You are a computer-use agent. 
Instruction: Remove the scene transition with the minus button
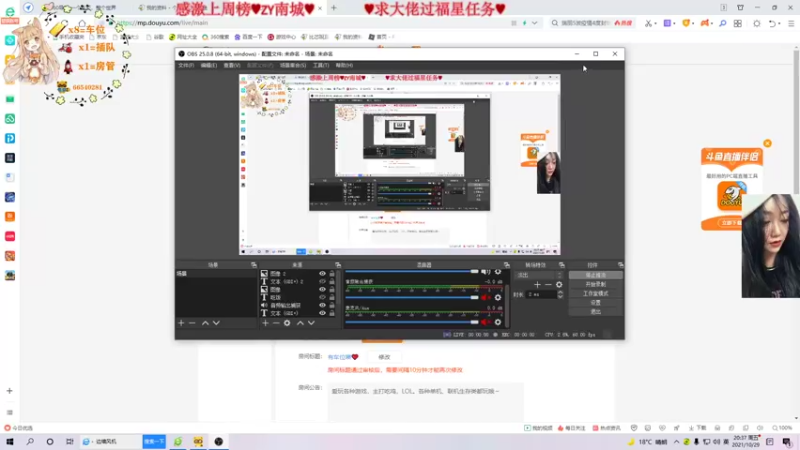(548, 285)
